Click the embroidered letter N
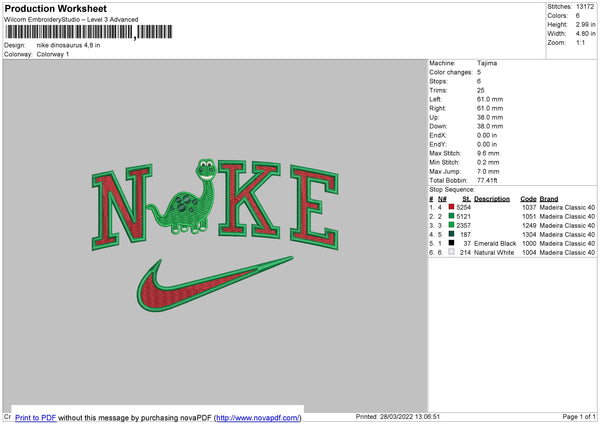This screenshot has width=600, height=424. pyautogui.click(x=122, y=207)
